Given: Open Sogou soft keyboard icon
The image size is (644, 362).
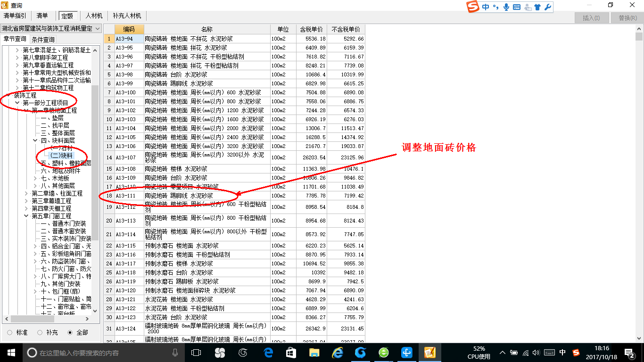Looking at the screenshot, I should click(x=517, y=7).
